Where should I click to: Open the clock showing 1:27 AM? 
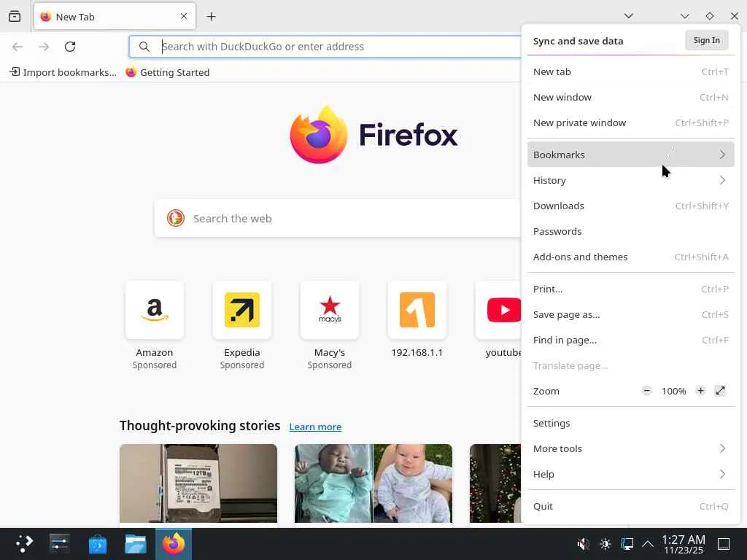(684, 544)
